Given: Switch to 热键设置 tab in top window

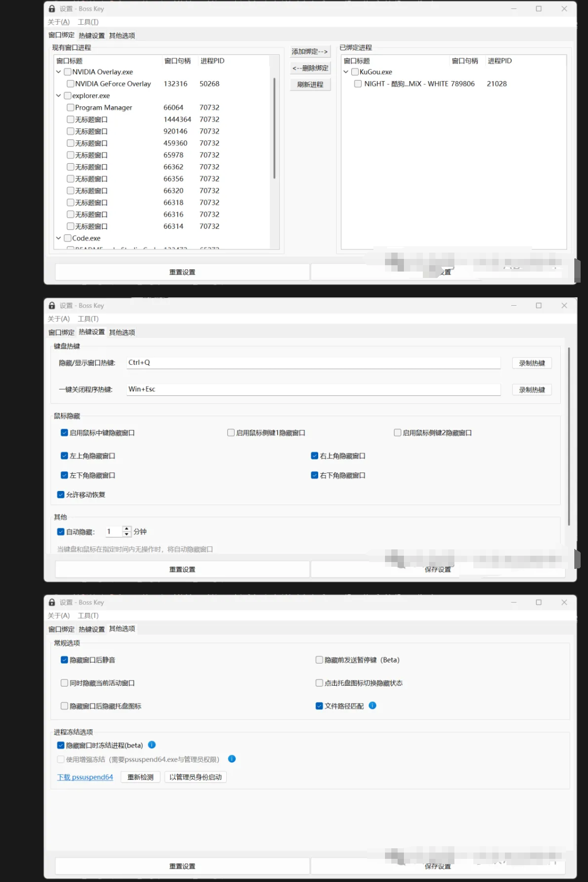Looking at the screenshot, I should point(92,35).
